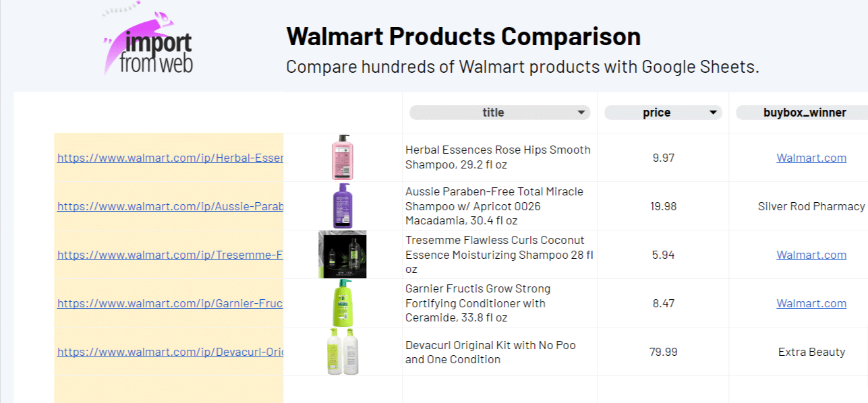
Task: Click the purple Aussie shampoo bottle image
Action: [343, 206]
